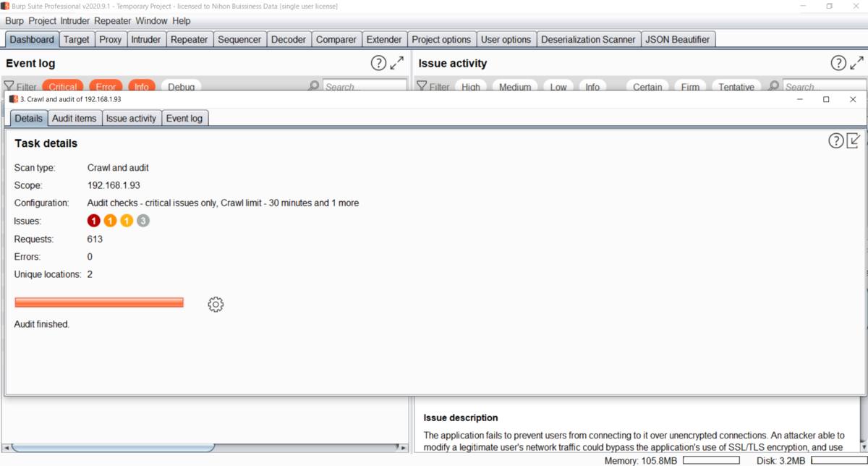Click the Event log filter funnel icon
Screen dimensions: 868x466
[9, 87]
